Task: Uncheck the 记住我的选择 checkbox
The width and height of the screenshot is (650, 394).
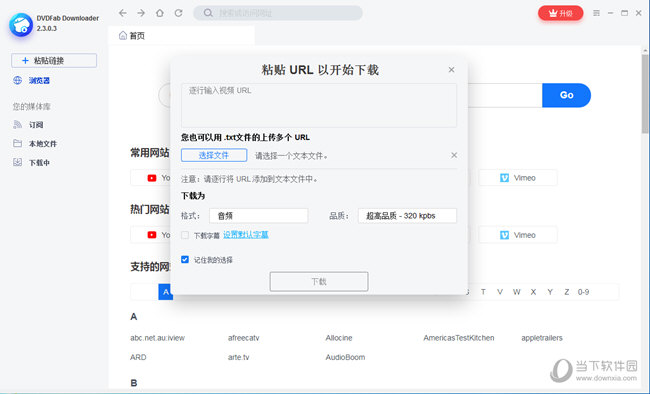Action: (185, 260)
